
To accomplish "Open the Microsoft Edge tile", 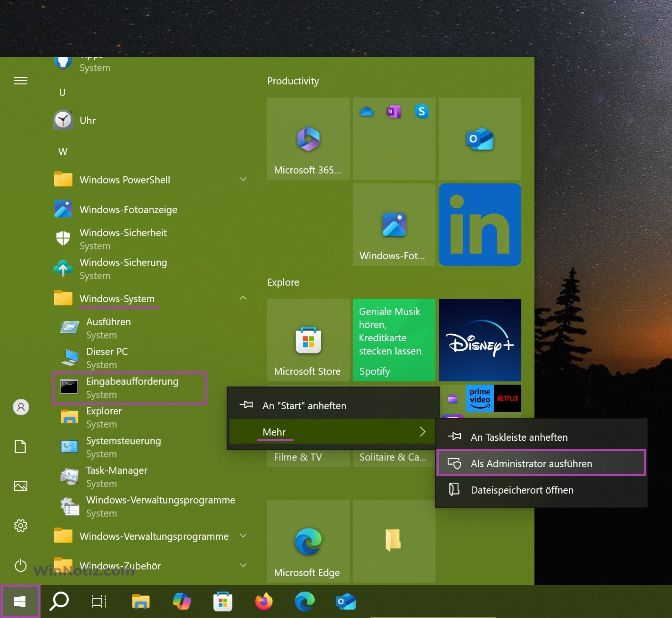I will 308,541.
